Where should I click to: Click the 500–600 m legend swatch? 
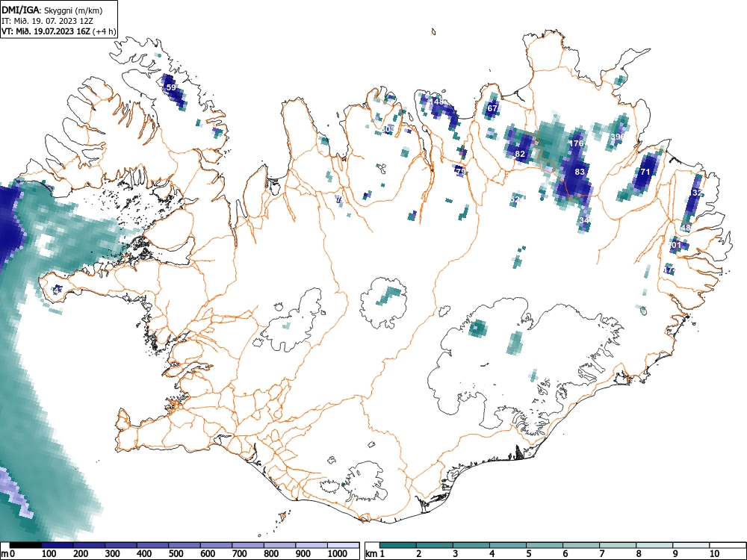[x=185, y=545]
